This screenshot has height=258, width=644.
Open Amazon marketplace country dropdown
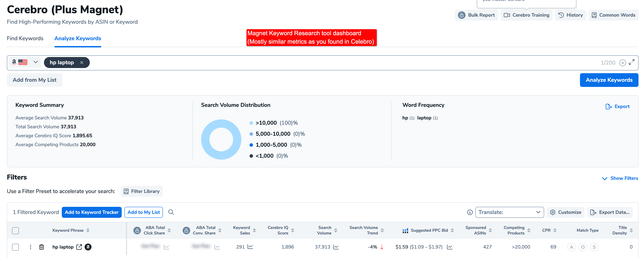pos(25,62)
